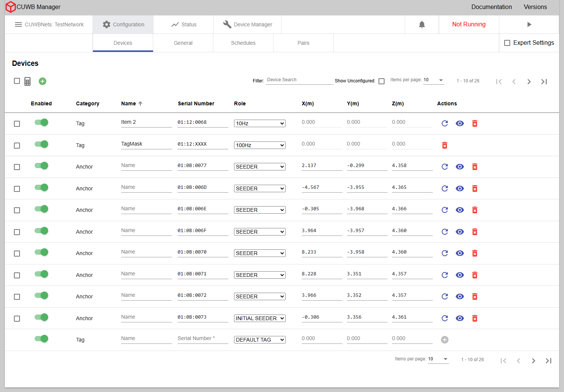Open the Versions link

(x=535, y=7)
